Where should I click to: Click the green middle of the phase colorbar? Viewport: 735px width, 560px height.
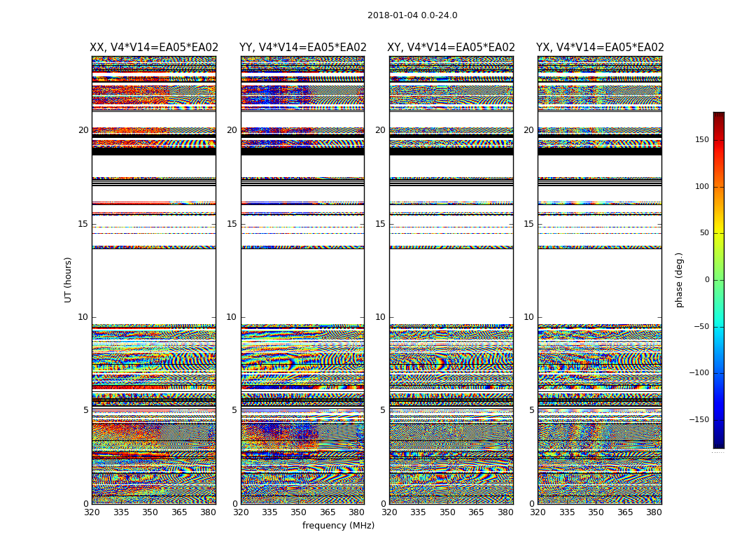(x=719, y=280)
